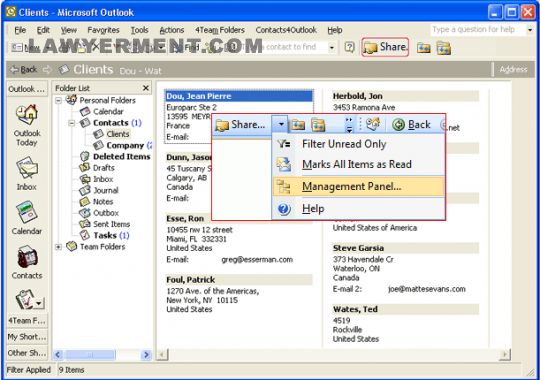Open Contacts shortcut in Outlook bar
This screenshot has width=540, height=380.
tap(27, 257)
